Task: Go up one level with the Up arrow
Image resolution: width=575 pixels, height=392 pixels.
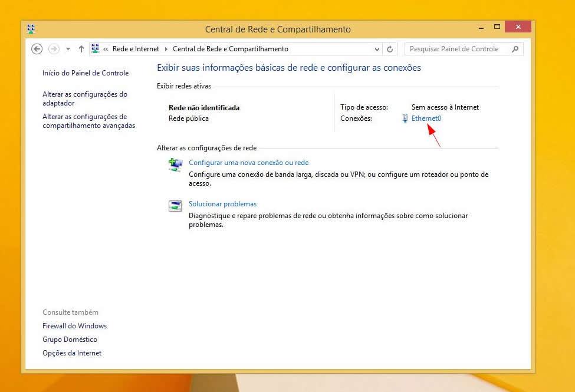Action: pyautogui.click(x=81, y=49)
